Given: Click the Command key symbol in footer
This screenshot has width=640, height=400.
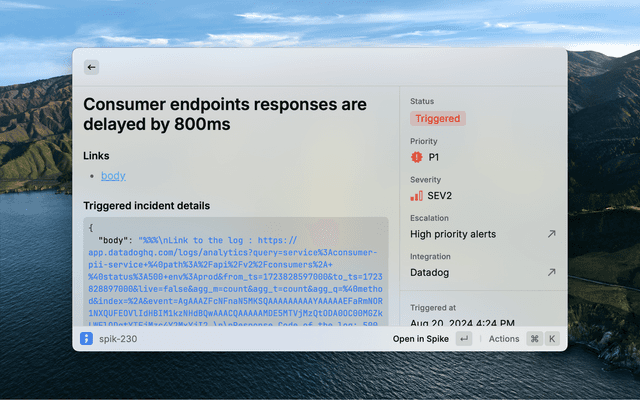Looking at the screenshot, I should [534, 339].
